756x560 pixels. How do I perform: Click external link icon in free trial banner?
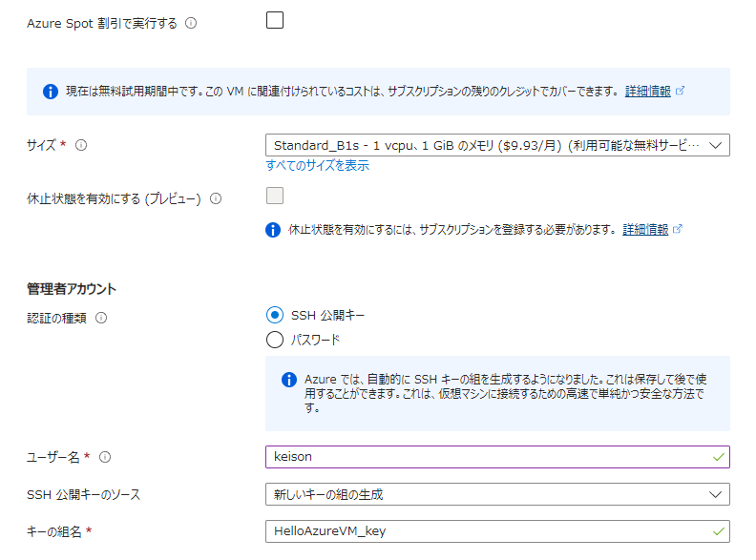pyautogui.click(x=680, y=91)
